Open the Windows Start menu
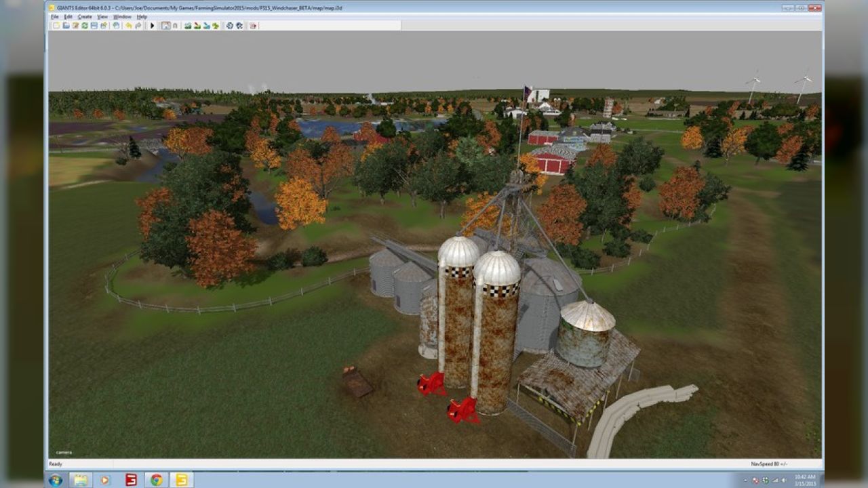 point(56,480)
